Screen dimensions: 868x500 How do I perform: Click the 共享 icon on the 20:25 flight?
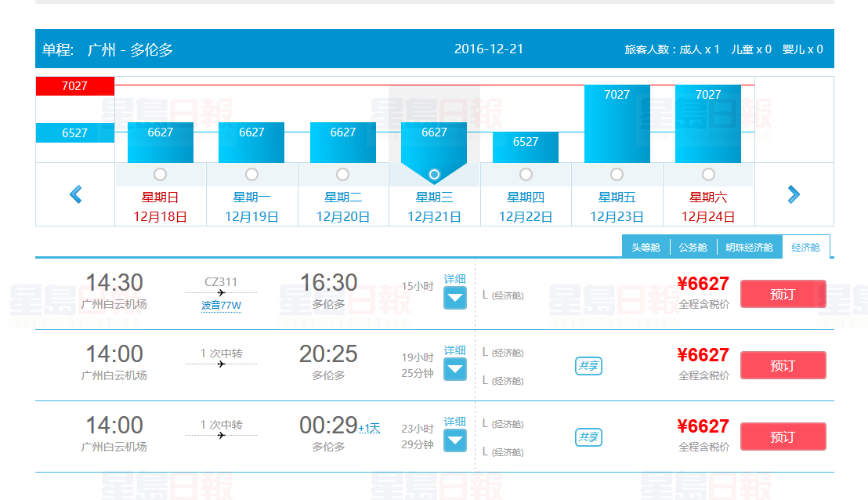pos(588,366)
